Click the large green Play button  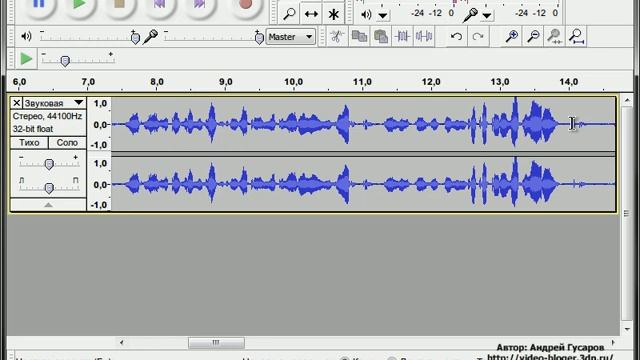(x=79, y=5)
